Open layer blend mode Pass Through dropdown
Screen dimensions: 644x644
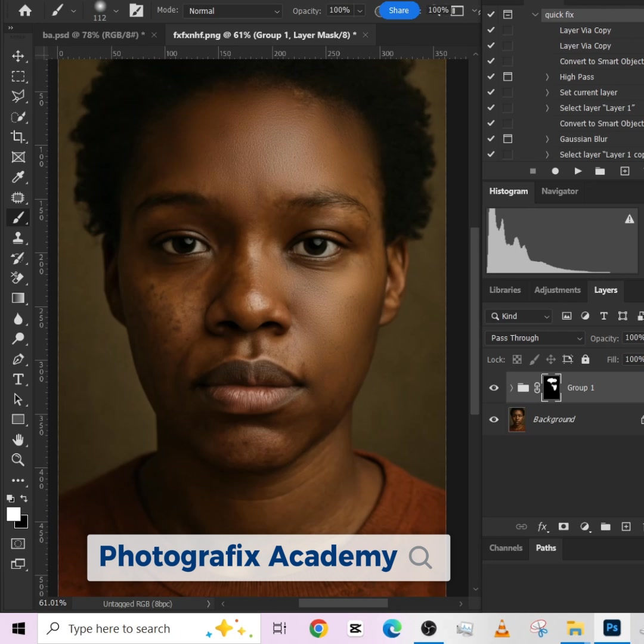(534, 338)
